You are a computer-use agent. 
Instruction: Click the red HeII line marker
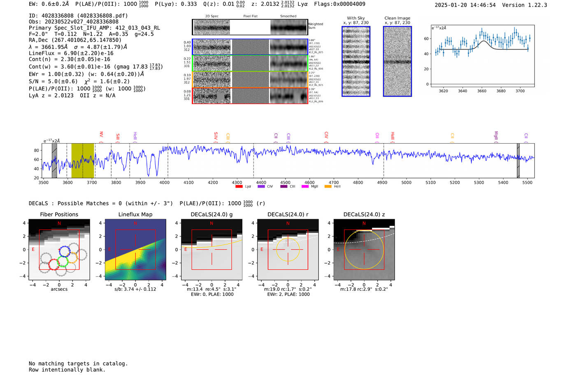click(x=392, y=137)
